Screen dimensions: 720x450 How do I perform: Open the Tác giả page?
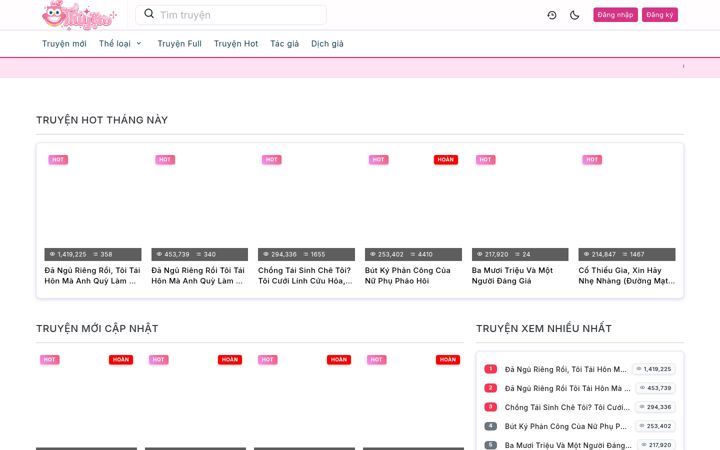pyautogui.click(x=285, y=44)
